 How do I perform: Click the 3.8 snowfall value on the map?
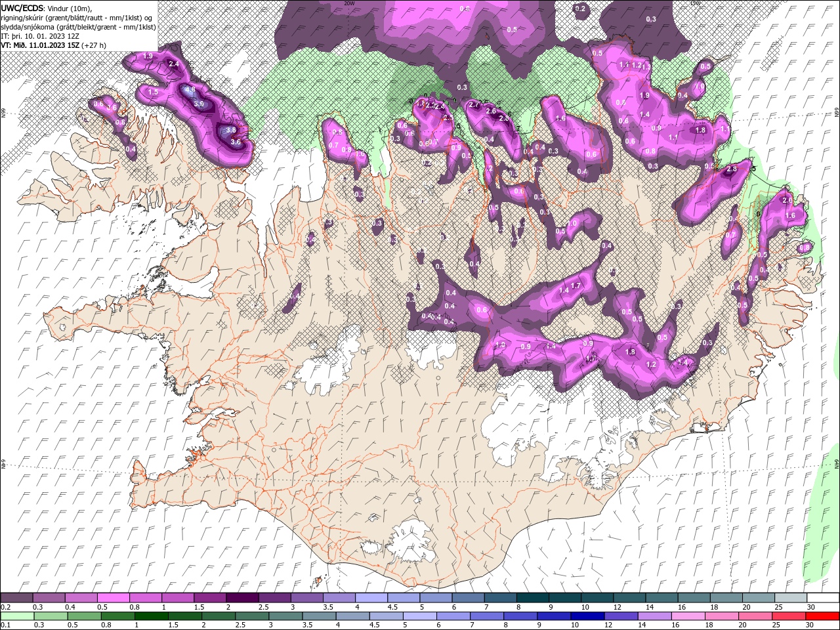pyautogui.click(x=231, y=131)
